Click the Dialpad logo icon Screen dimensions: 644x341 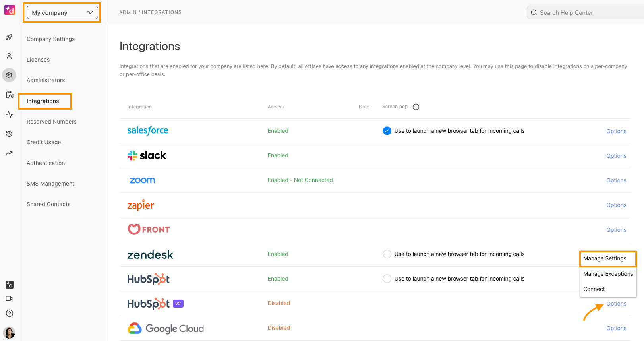(10, 10)
